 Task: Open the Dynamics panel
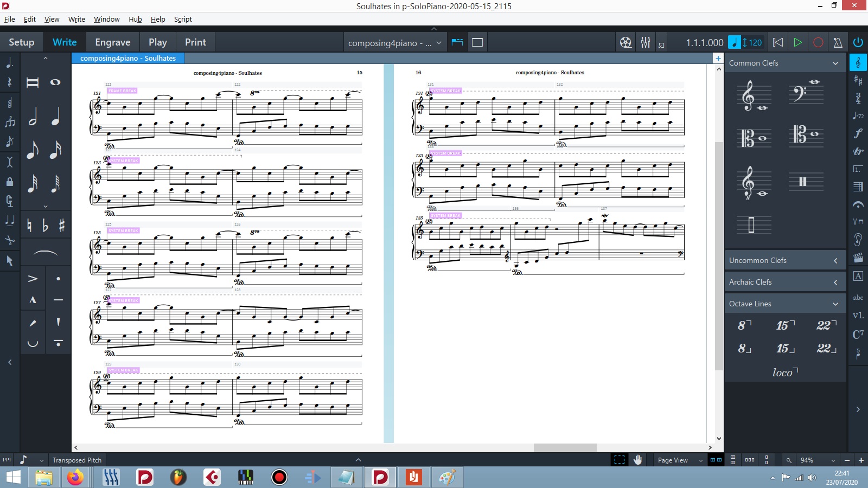point(858,133)
